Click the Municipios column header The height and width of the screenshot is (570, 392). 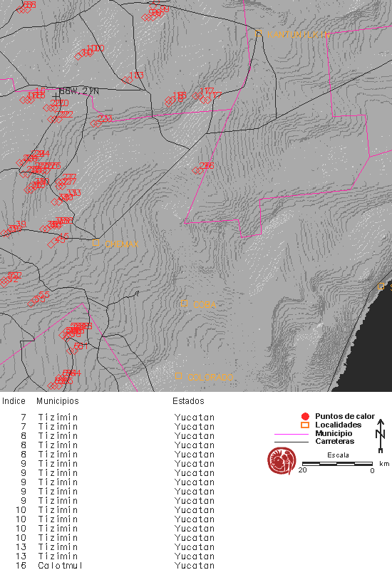click(58, 401)
